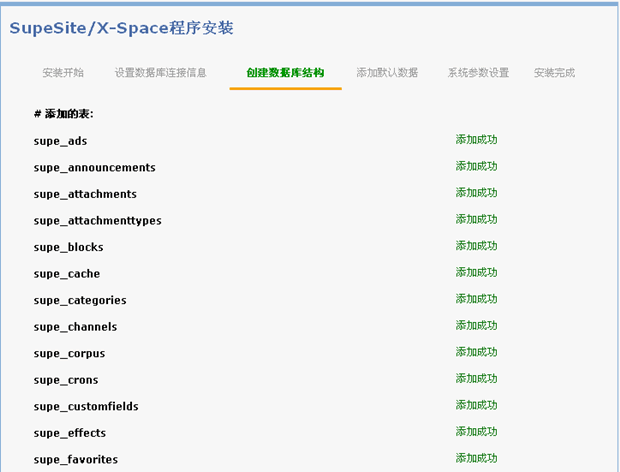Click 添加成功 status for supe_cache
Viewport: 620px width, 472px height.
(x=476, y=272)
